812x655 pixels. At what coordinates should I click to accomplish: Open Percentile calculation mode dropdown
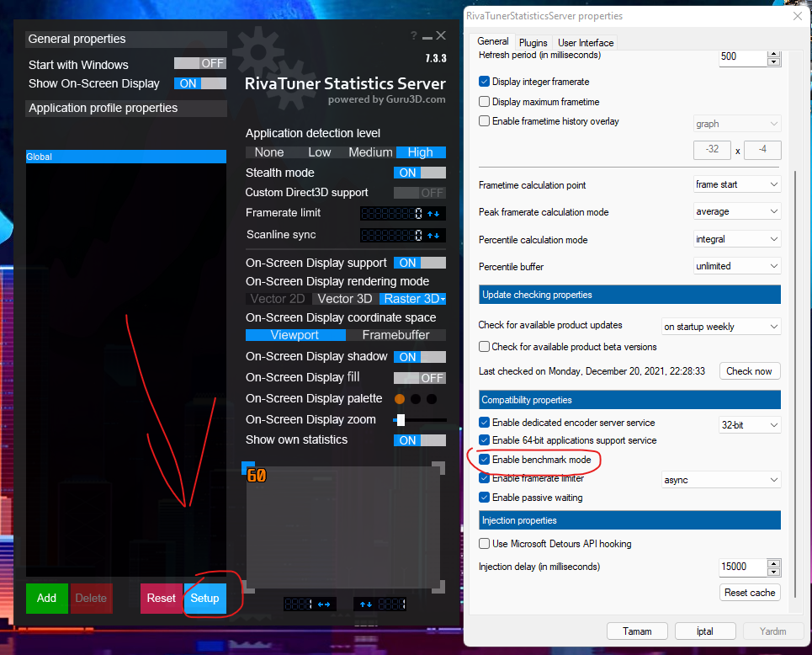(737, 239)
